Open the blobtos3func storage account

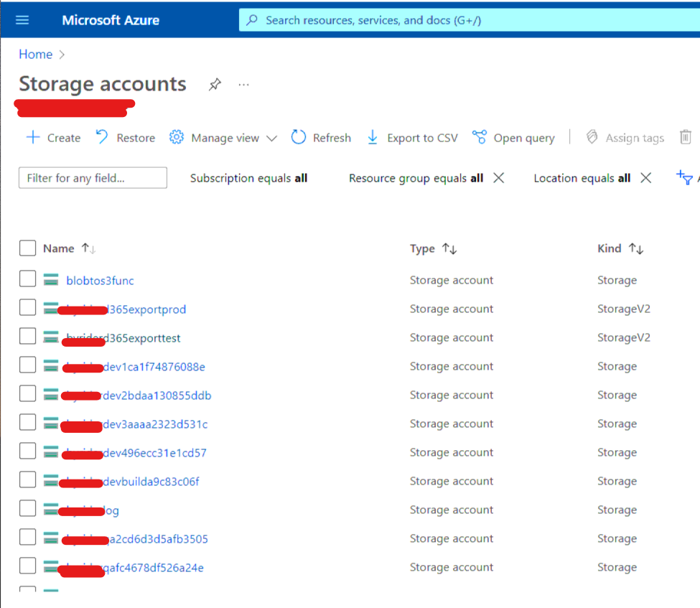click(x=100, y=281)
